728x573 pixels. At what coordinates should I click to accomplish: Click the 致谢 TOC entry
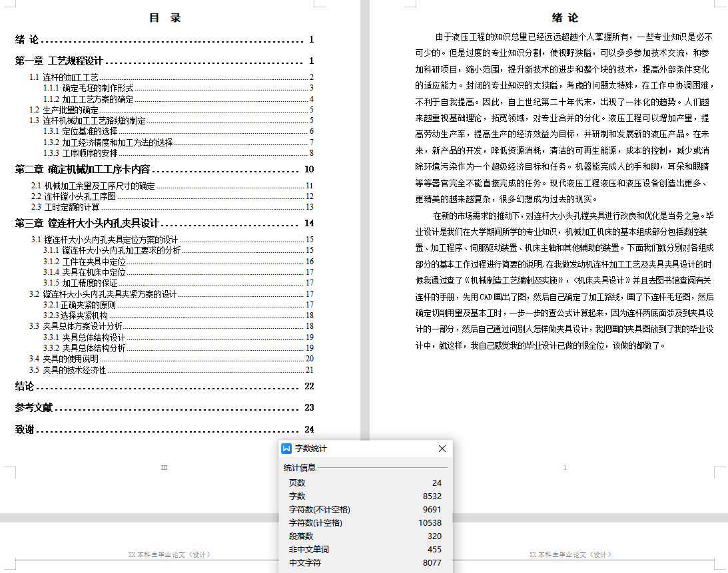coord(23,430)
